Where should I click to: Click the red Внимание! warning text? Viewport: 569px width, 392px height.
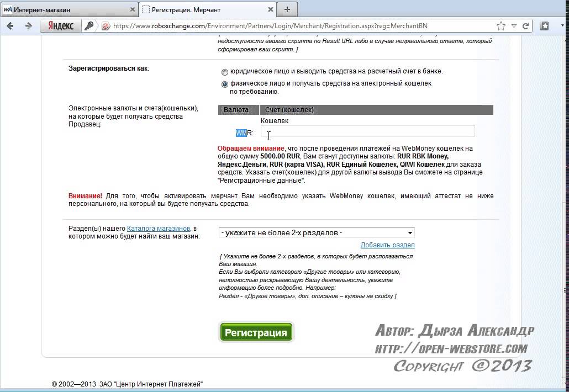85,196
